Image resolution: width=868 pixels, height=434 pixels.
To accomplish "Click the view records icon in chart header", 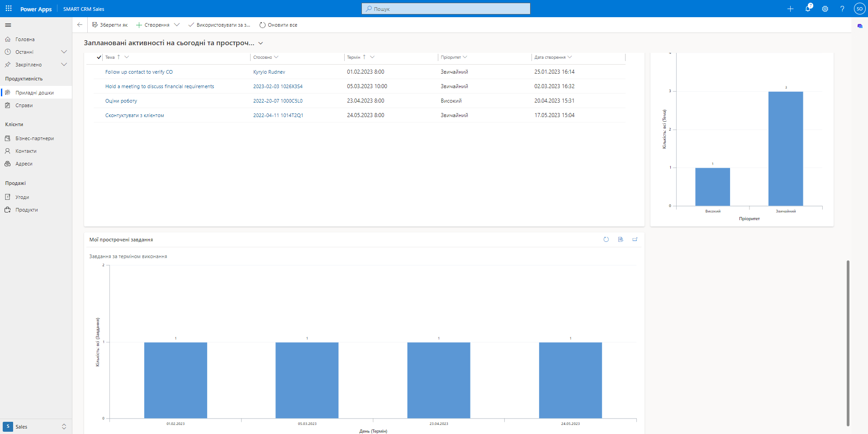I will (x=621, y=240).
